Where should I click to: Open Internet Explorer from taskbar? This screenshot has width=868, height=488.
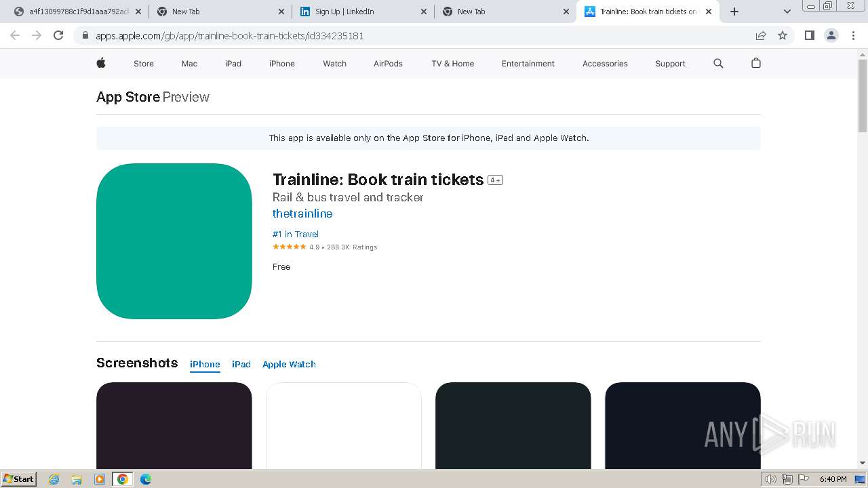click(x=54, y=479)
